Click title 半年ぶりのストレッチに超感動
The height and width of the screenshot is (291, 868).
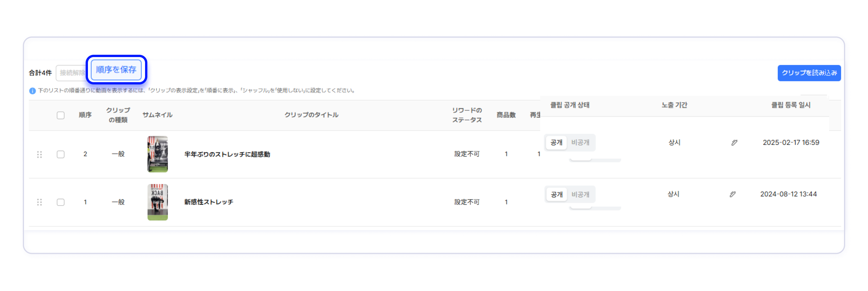(227, 154)
